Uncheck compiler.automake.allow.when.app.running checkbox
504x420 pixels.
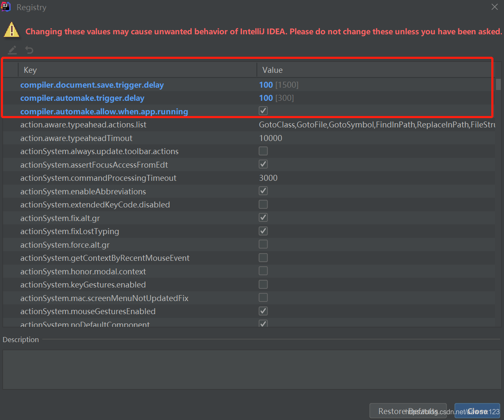(x=263, y=111)
